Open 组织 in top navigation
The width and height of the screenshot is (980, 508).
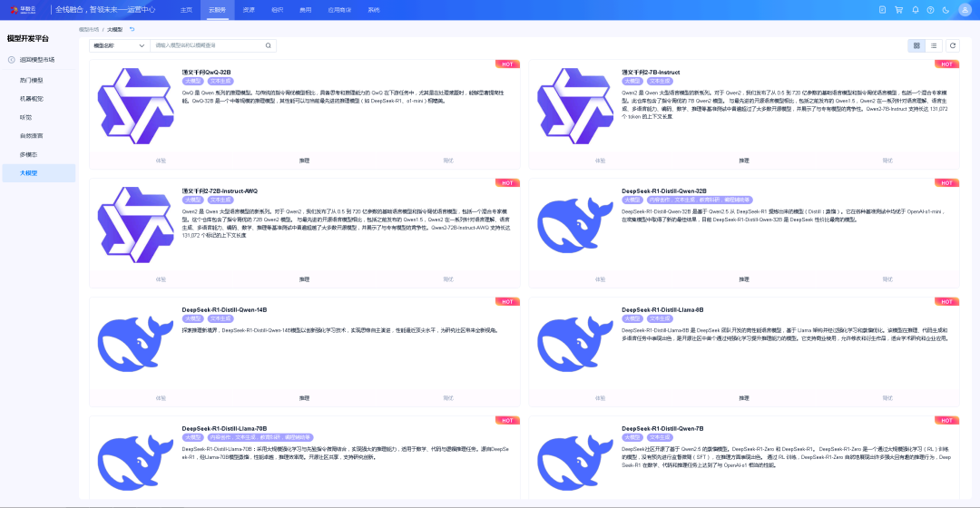(278, 10)
